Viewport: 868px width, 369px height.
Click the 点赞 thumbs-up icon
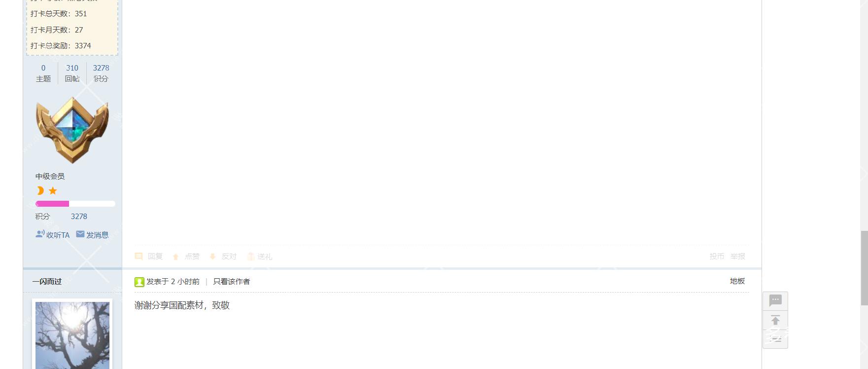[x=175, y=257]
